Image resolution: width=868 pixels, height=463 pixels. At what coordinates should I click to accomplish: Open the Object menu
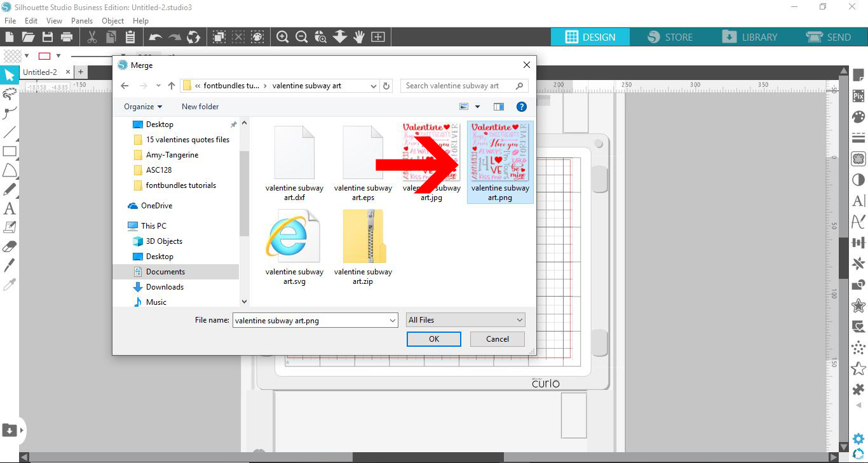coord(113,20)
